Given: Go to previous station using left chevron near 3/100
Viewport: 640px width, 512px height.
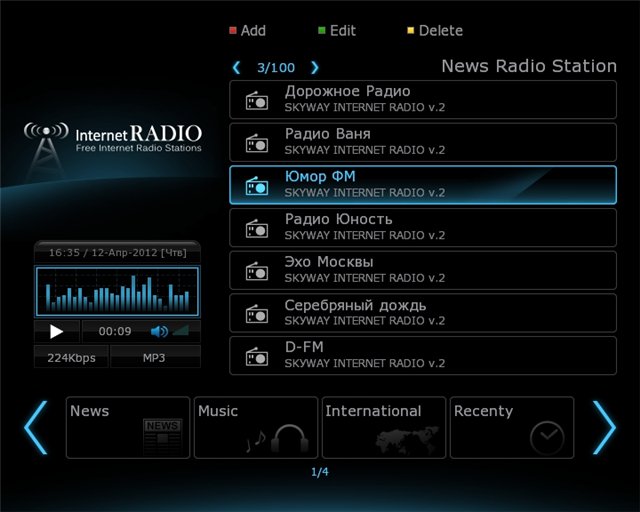Looking at the screenshot, I should (236, 67).
